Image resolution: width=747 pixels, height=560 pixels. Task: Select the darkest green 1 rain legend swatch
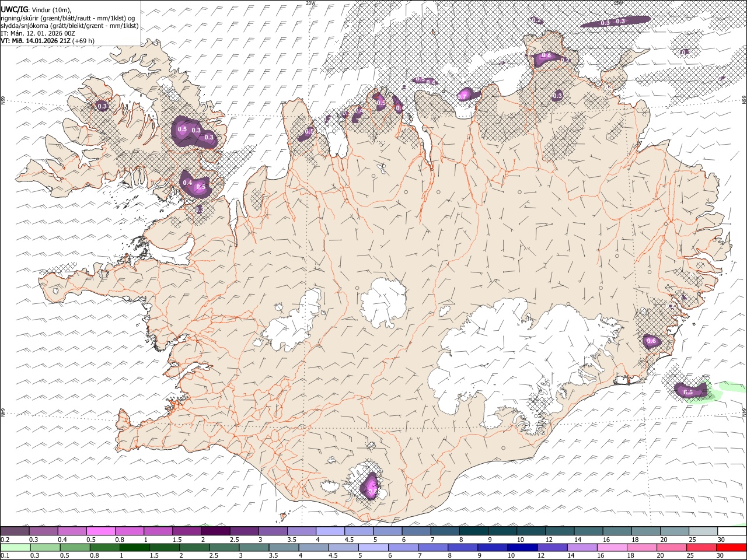134,548
